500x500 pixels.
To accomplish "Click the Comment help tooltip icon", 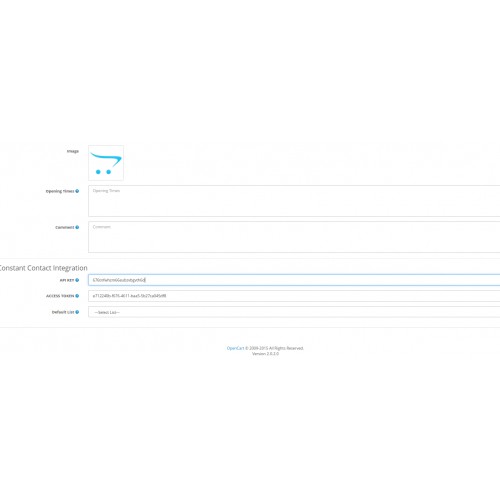I will tap(77, 227).
